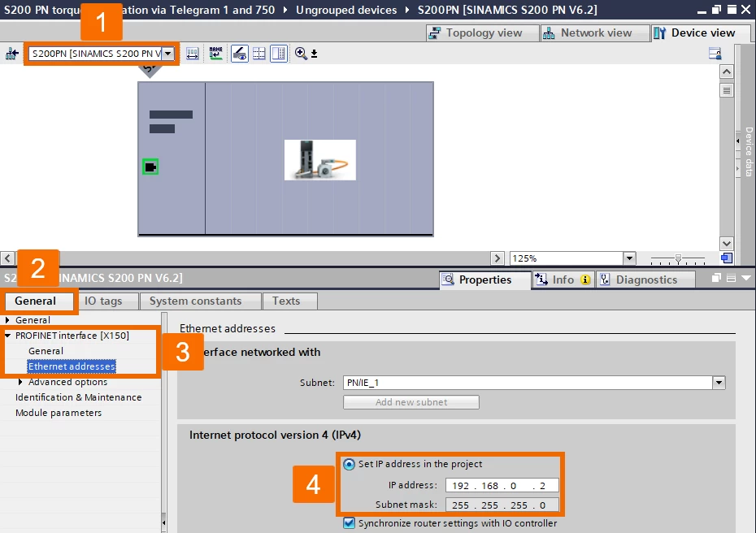
Task: Open the Subnet PN/IE_1 dropdown
Action: click(x=719, y=383)
